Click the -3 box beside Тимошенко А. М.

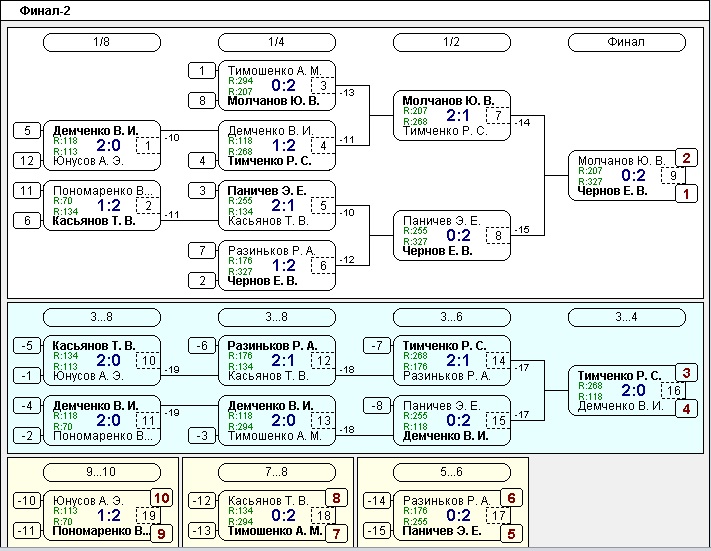pyautogui.click(x=202, y=435)
